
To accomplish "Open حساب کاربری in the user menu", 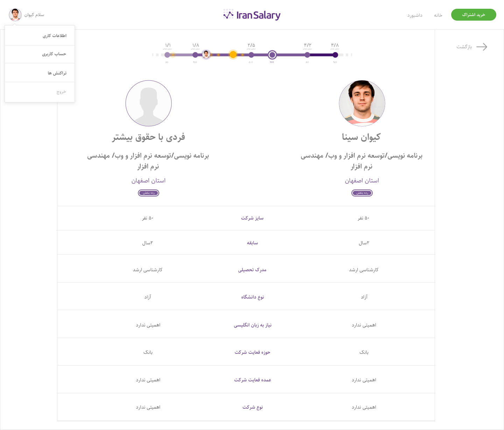I will point(54,54).
